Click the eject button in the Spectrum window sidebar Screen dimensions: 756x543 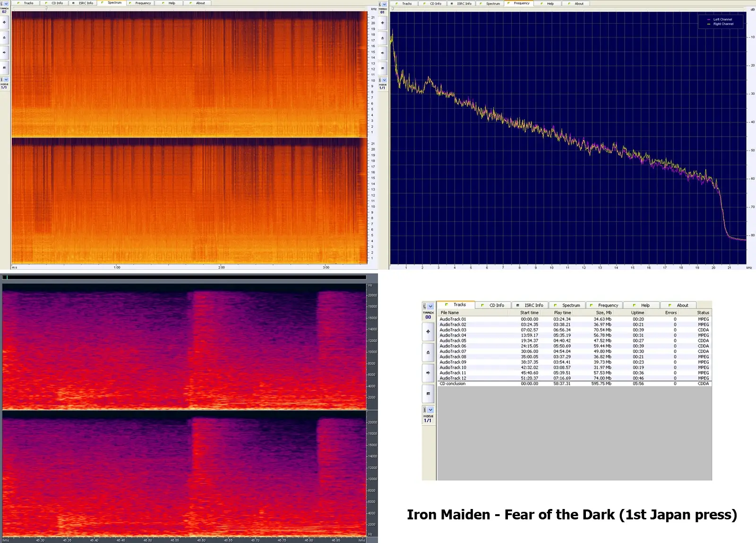[x=4, y=37]
